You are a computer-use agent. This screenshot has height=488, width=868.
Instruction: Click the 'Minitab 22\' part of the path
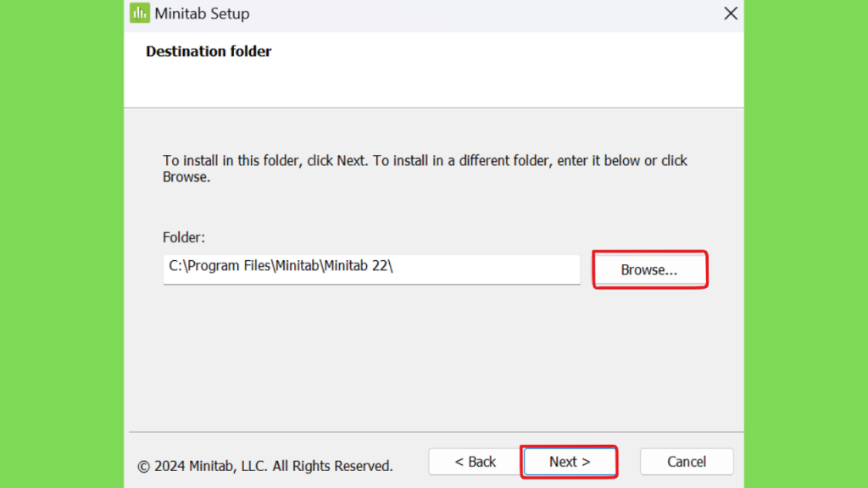[x=359, y=265]
